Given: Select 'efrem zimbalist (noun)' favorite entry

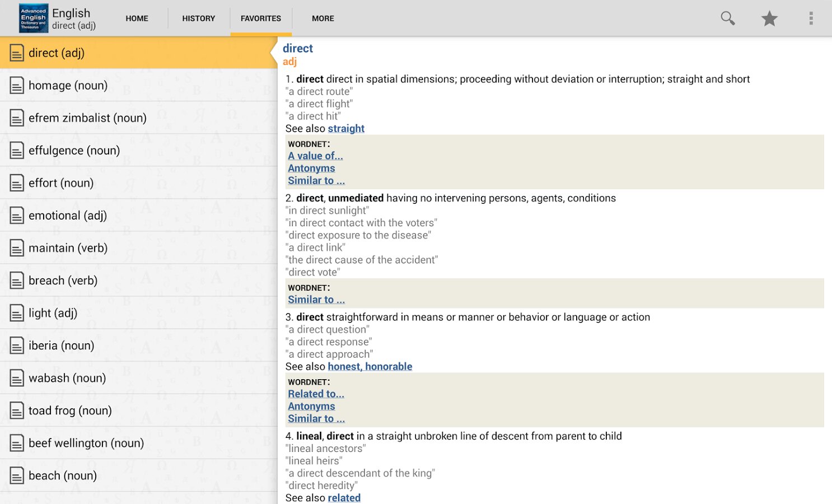Looking at the screenshot, I should point(87,118).
